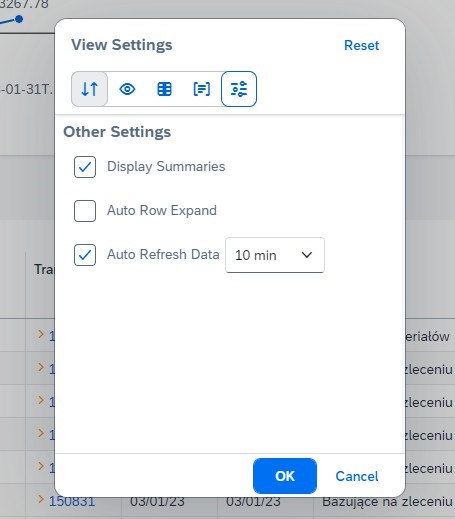The height and width of the screenshot is (519, 455).
Task: Expand the 150831 table row
Action: point(41,499)
